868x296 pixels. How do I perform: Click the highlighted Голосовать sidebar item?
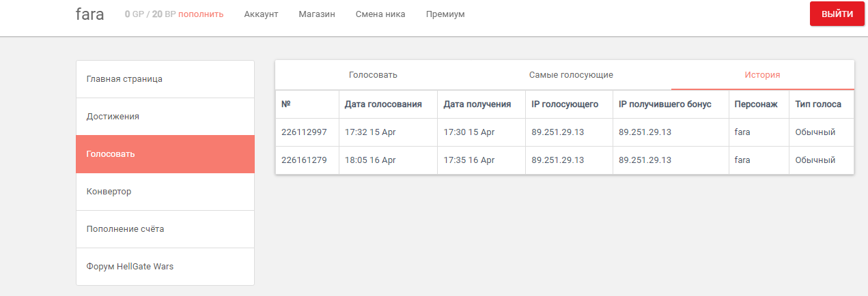[x=165, y=154]
